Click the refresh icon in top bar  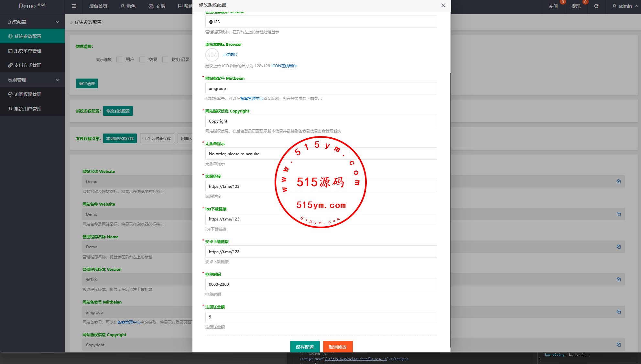click(596, 6)
